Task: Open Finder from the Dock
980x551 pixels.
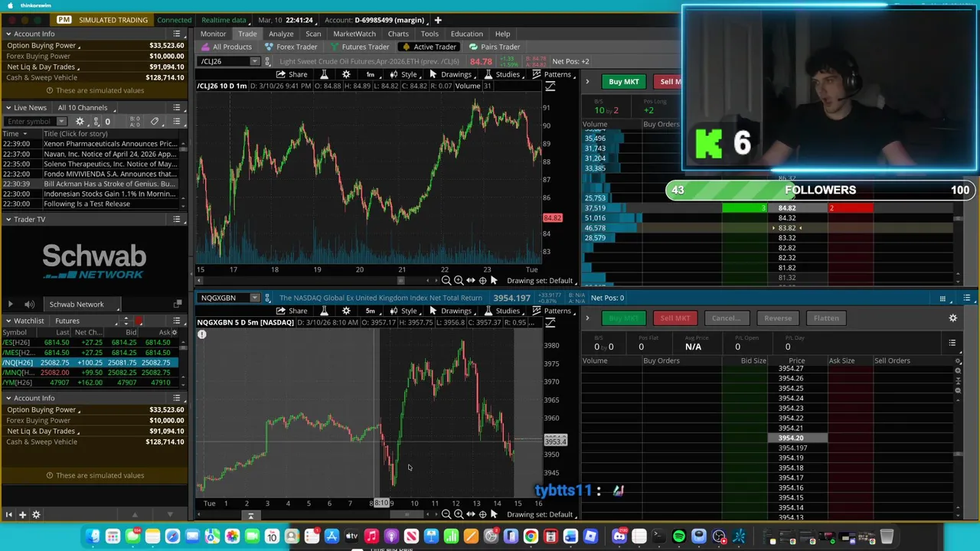Action: pyautogui.click(x=93, y=536)
